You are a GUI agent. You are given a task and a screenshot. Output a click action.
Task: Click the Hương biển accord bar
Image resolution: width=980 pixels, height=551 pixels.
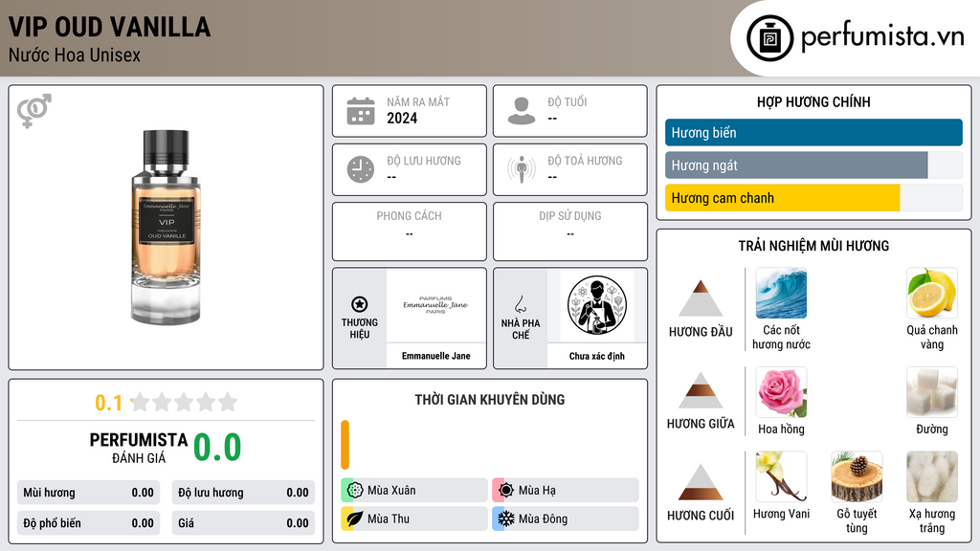[x=813, y=132]
